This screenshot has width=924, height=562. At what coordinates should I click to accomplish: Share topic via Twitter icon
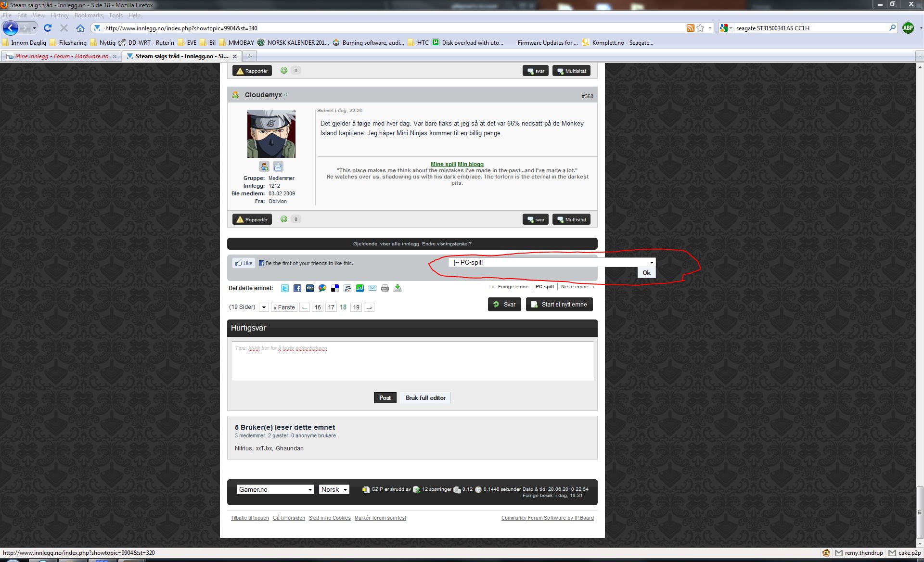(x=285, y=288)
